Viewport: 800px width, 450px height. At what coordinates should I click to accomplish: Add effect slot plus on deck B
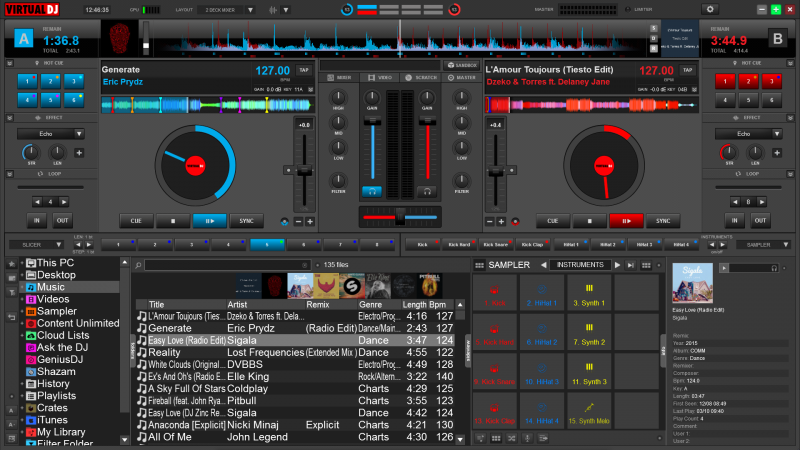pos(777,153)
